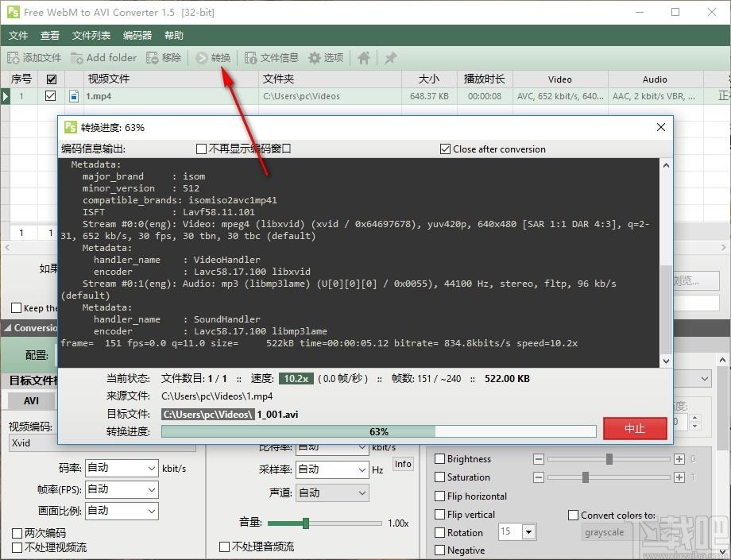Screen dimensions: 731x560
Task: Open the 帮助 menu
Action: tap(174, 36)
